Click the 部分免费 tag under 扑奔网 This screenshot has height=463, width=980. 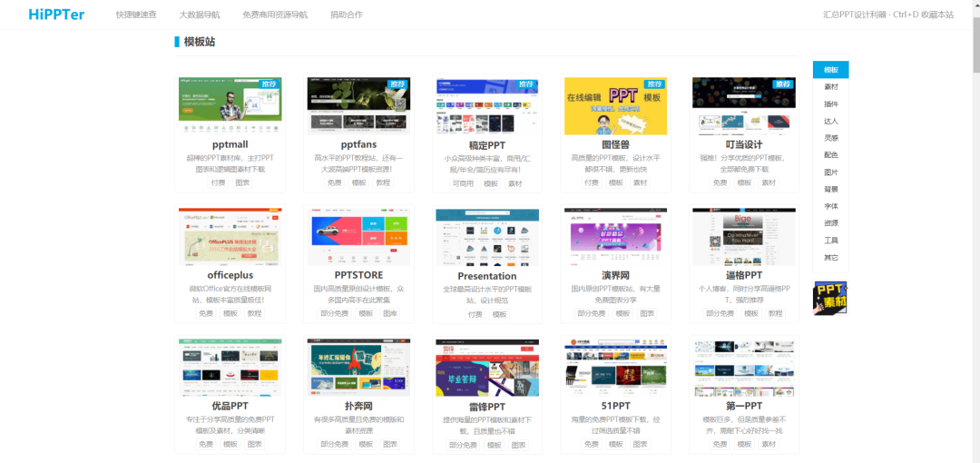334,444
